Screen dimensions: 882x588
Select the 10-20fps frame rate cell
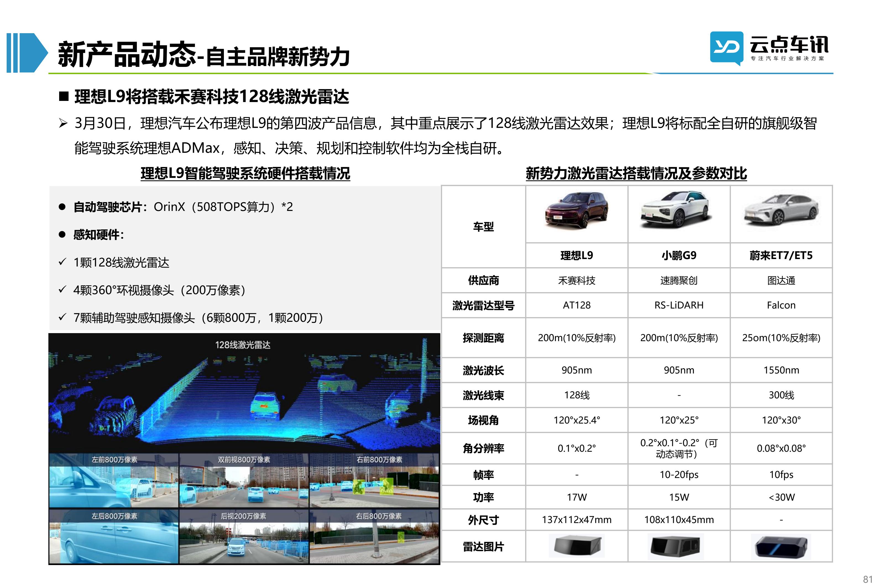[x=679, y=475]
